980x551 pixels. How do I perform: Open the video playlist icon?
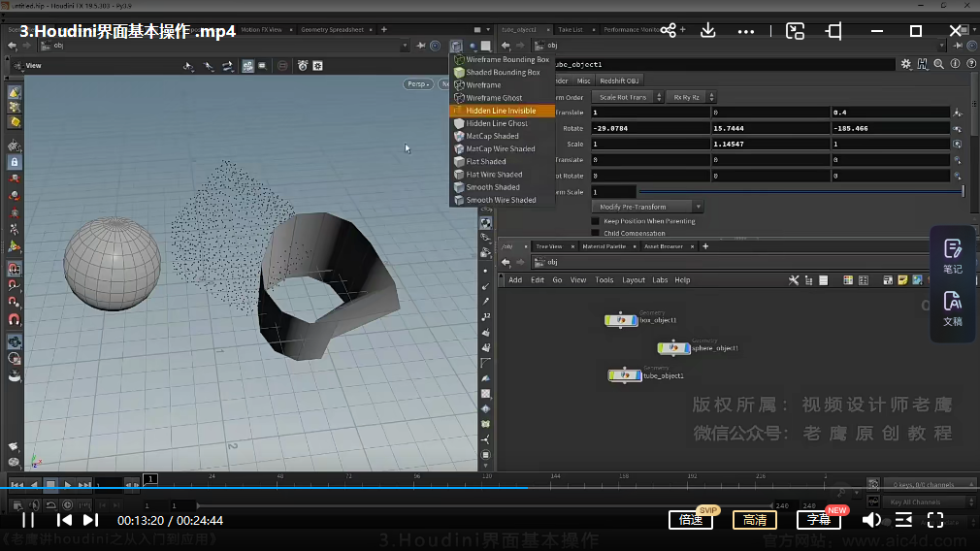point(903,520)
